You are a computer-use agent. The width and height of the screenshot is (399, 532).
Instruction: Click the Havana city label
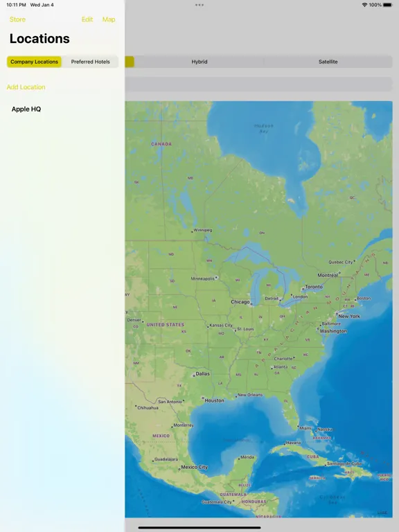(x=294, y=443)
